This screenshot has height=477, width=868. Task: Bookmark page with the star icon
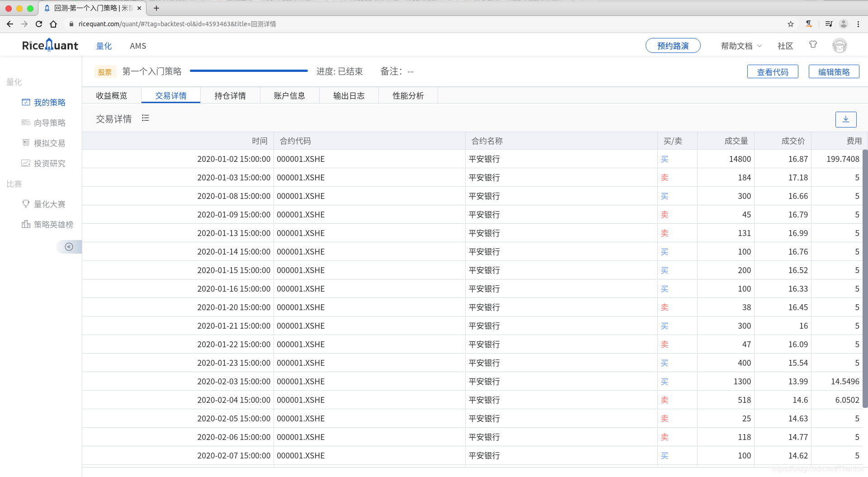click(791, 24)
